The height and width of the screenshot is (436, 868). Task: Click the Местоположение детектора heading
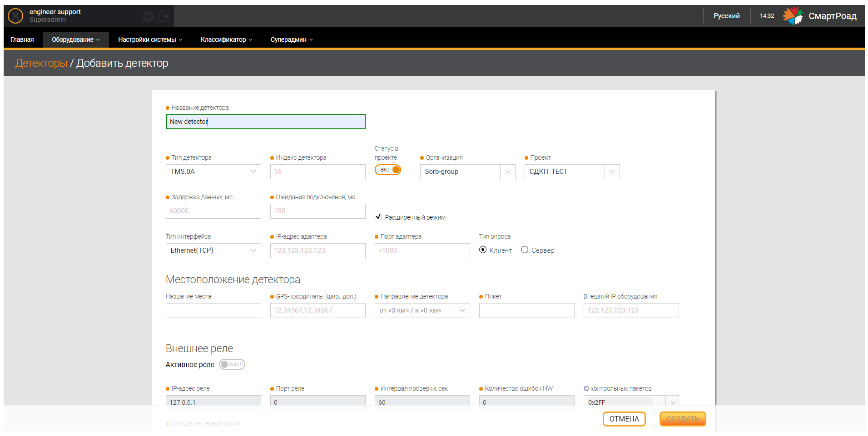(233, 279)
